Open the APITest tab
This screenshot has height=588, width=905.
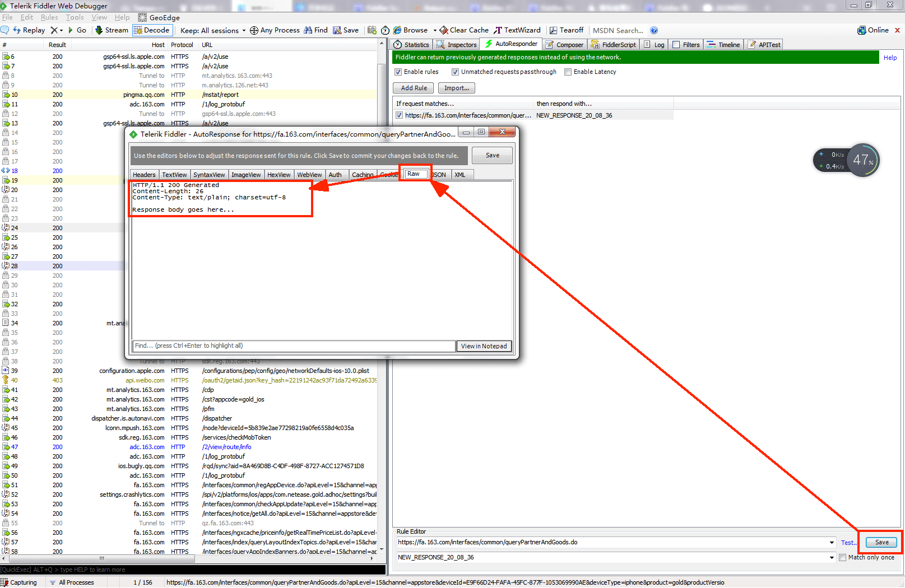(x=764, y=44)
